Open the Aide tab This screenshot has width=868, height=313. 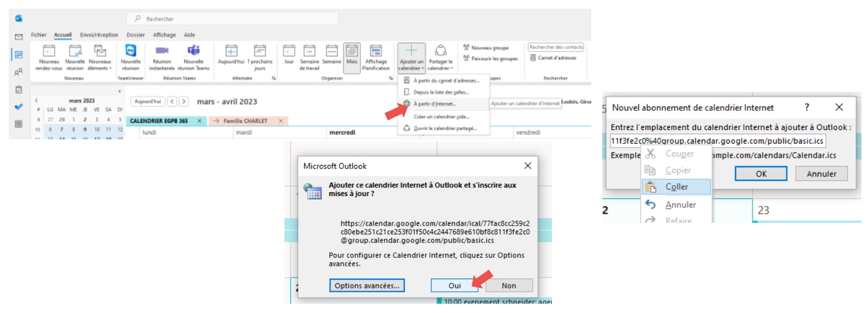point(189,35)
